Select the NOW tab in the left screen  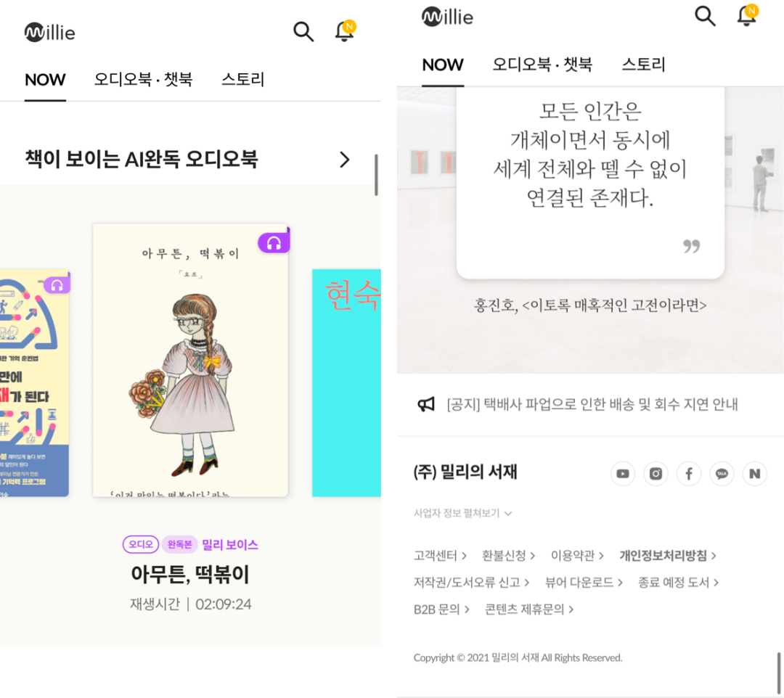pos(45,80)
